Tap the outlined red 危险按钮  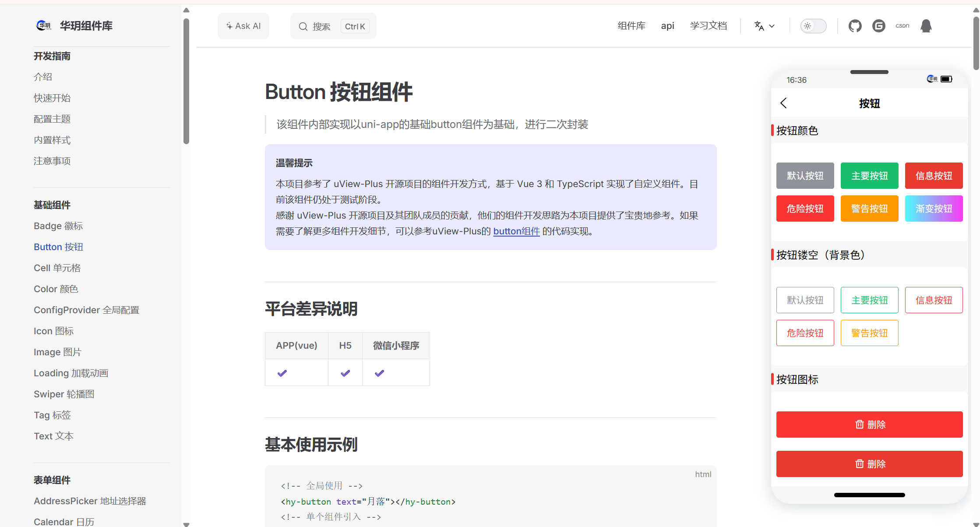pyautogui.click(x=805, y=333)
